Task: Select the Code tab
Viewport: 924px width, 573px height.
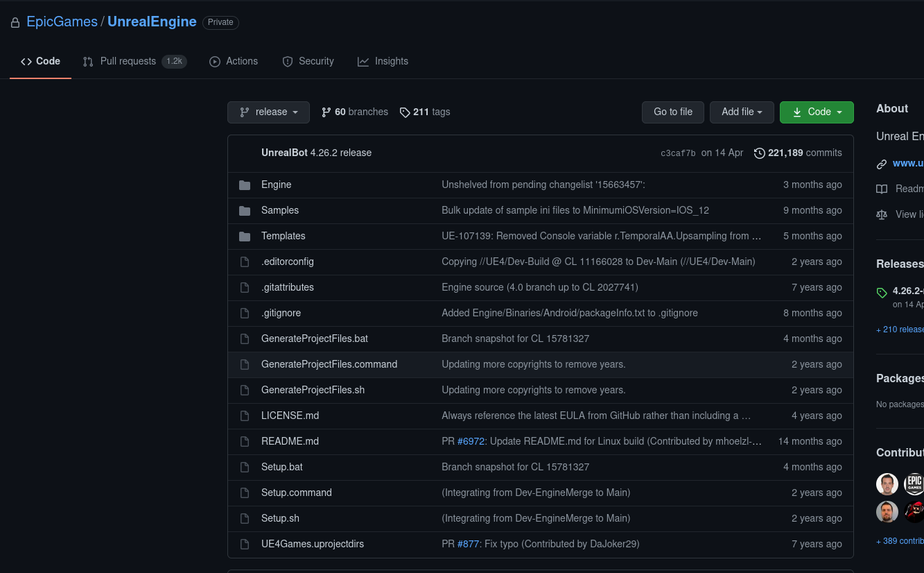Action: [40, 61]
